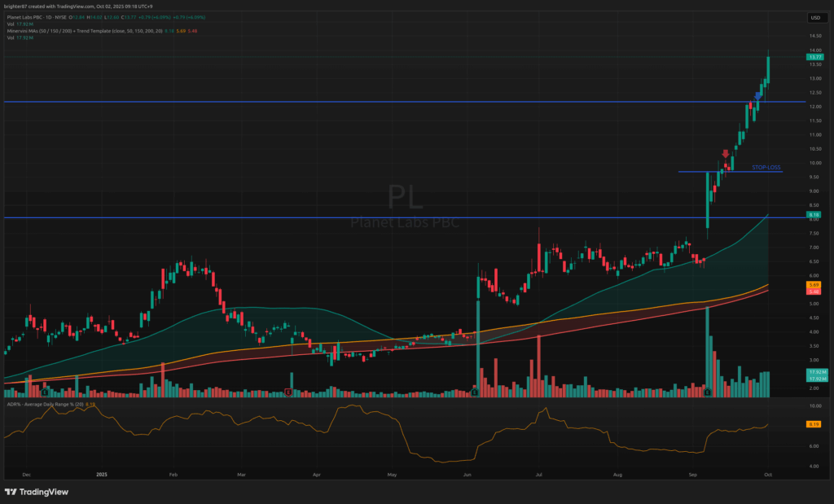This screenshot has height=504, width=834.
Task: Click the Jul label on time axis
Action: (x=540, y=473)
